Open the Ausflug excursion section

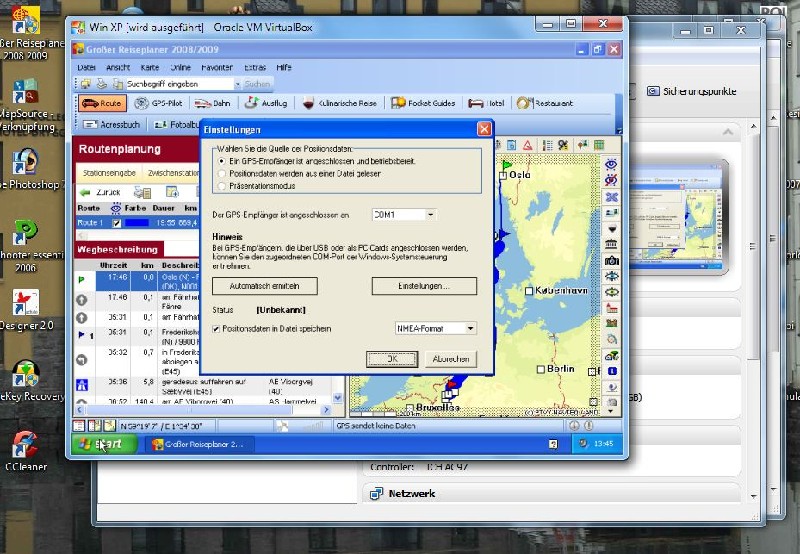point(266,103)
